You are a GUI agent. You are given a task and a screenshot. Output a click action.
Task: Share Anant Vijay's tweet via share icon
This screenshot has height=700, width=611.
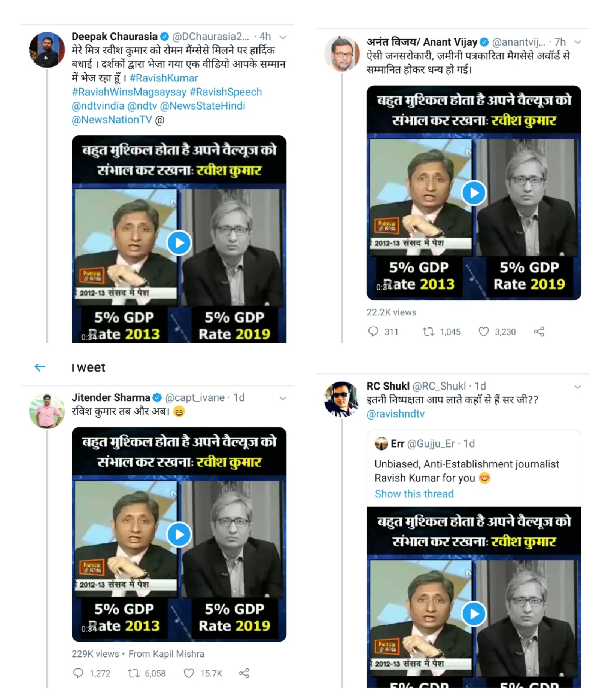(539, 332)
